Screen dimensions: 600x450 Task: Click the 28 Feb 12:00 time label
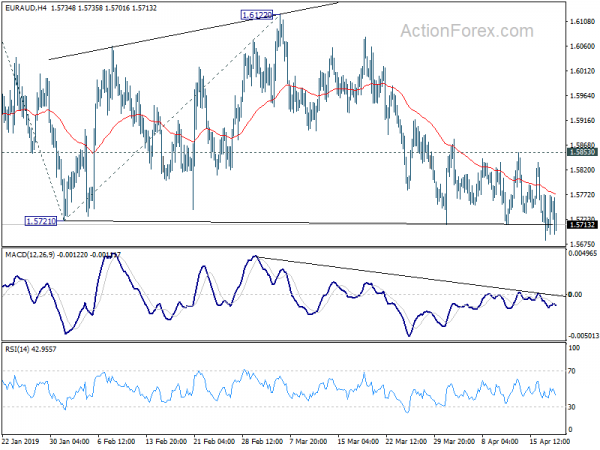point(262,441)
